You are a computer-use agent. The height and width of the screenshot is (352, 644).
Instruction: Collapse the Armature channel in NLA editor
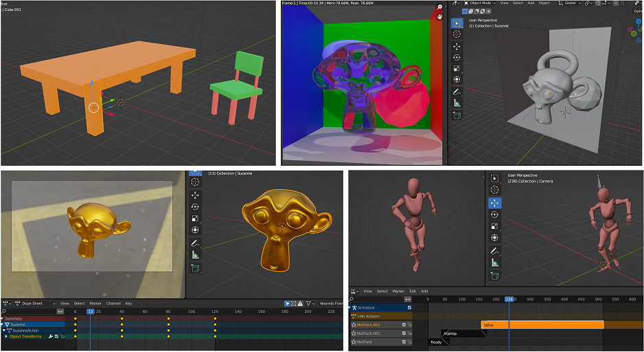pyautogui.click(x=350, y=307)
